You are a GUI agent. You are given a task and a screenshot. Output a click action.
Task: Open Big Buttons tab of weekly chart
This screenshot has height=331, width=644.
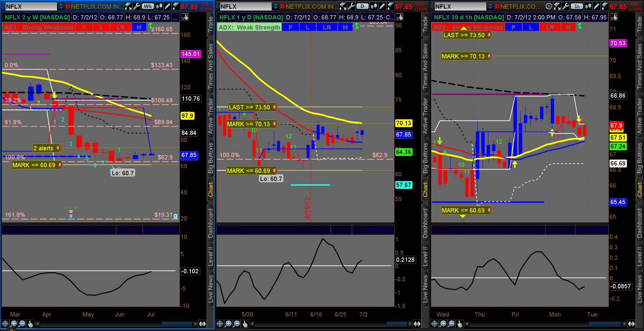(x=211, y=158)
